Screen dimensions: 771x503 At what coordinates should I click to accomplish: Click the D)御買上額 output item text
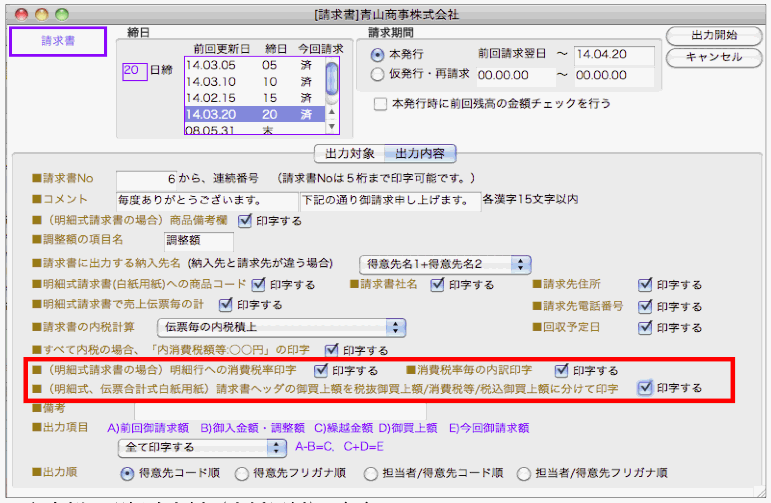[408, 428]
